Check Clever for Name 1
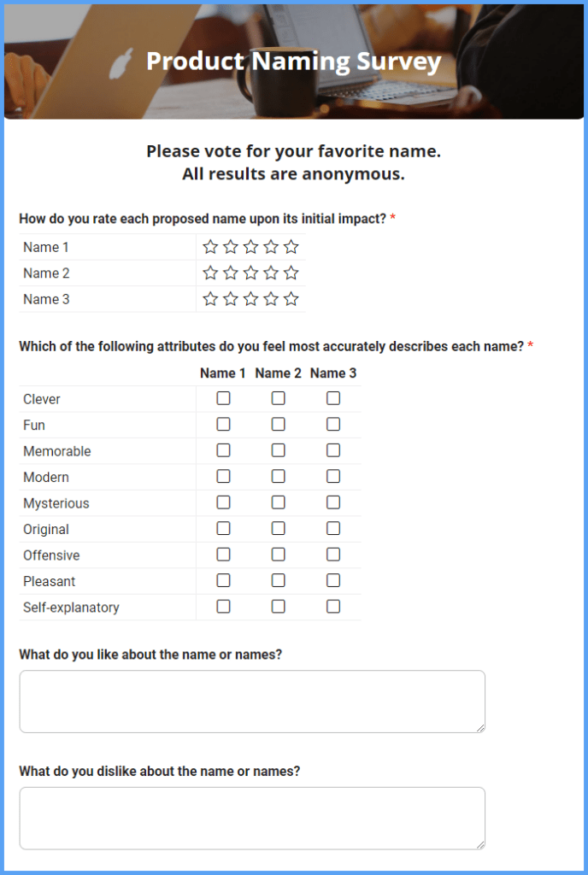Viewport: 588px width, 875px height. (x=223, y=398)
